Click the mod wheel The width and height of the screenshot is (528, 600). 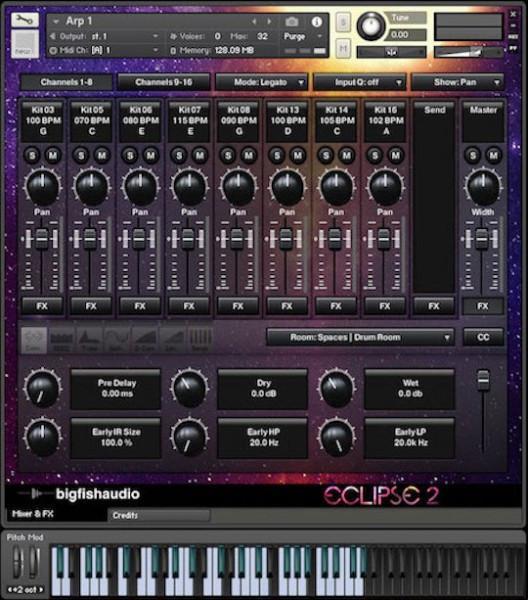pos(34,561)
